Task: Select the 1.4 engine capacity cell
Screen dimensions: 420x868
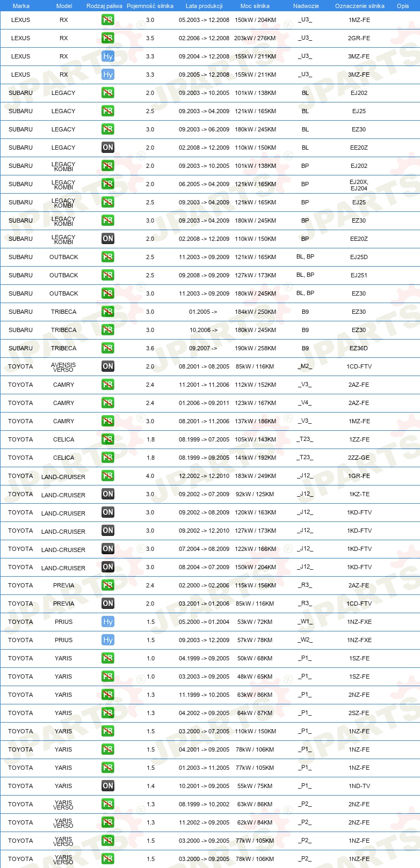Action: click(150, 786)
